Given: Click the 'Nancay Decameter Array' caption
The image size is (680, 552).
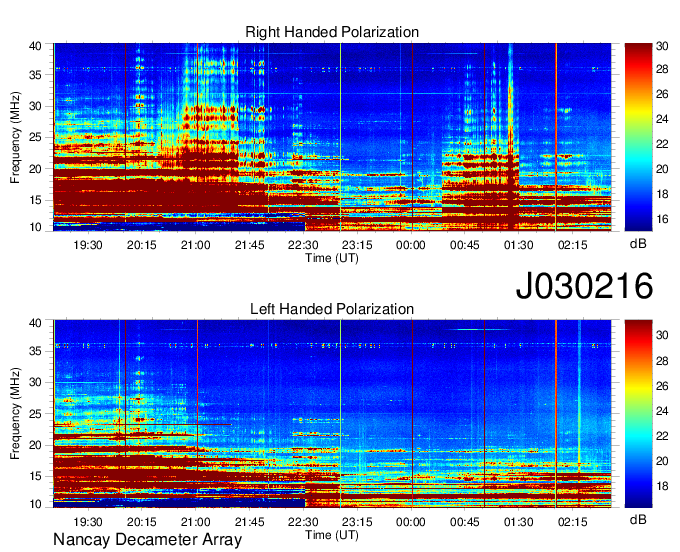Looking at the screenshot, I should 147,539.
